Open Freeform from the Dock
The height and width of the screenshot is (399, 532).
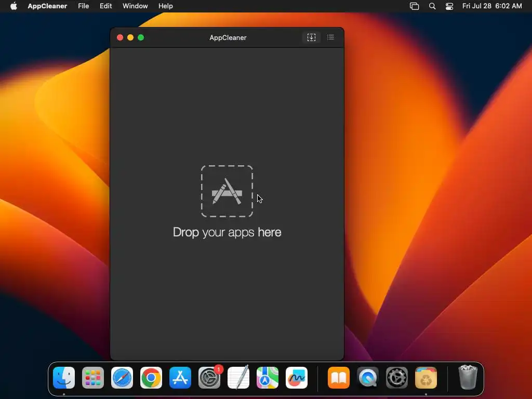297,378
